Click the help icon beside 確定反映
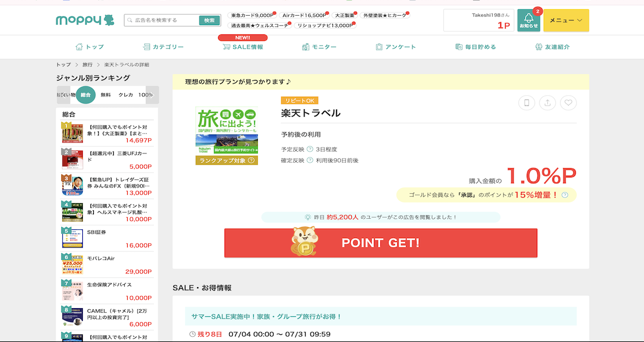The image size is (644, 342). [x=310, y=160]
